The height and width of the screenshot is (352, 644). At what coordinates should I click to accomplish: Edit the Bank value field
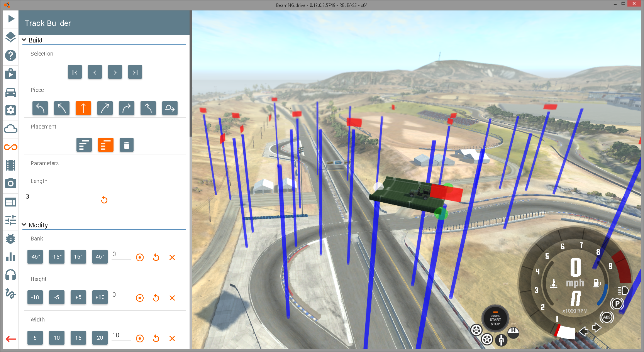121,255
